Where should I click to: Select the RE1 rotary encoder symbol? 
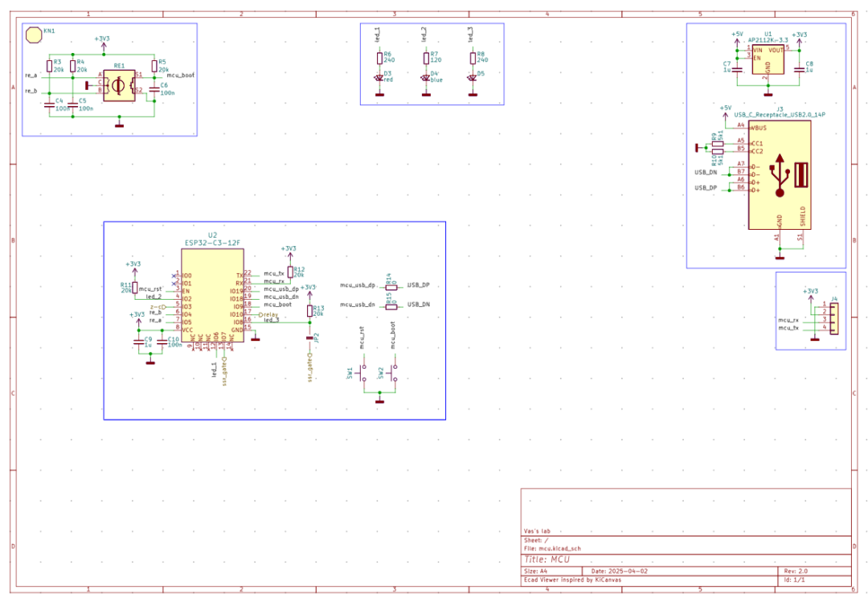pos(119,85)
